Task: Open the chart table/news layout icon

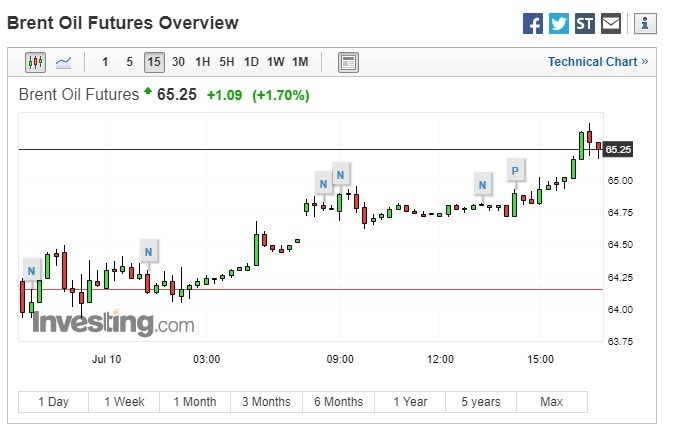Action: (348, 62)
